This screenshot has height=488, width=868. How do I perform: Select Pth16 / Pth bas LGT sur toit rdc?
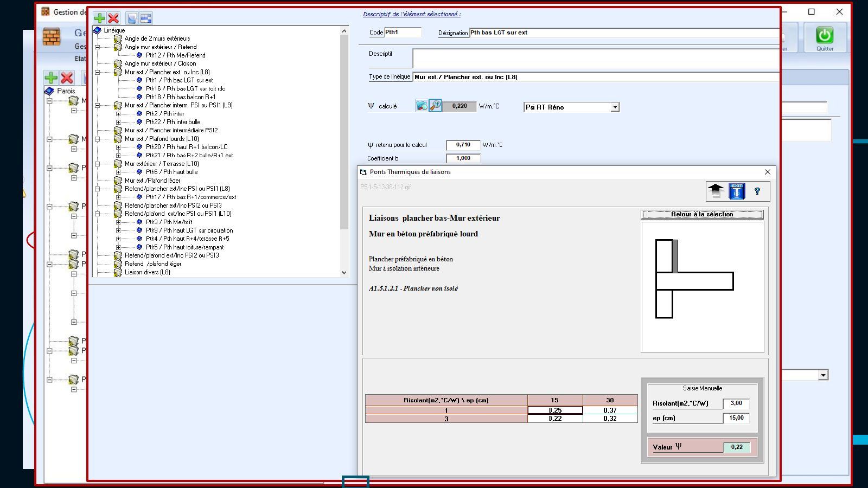click(185, 88)
